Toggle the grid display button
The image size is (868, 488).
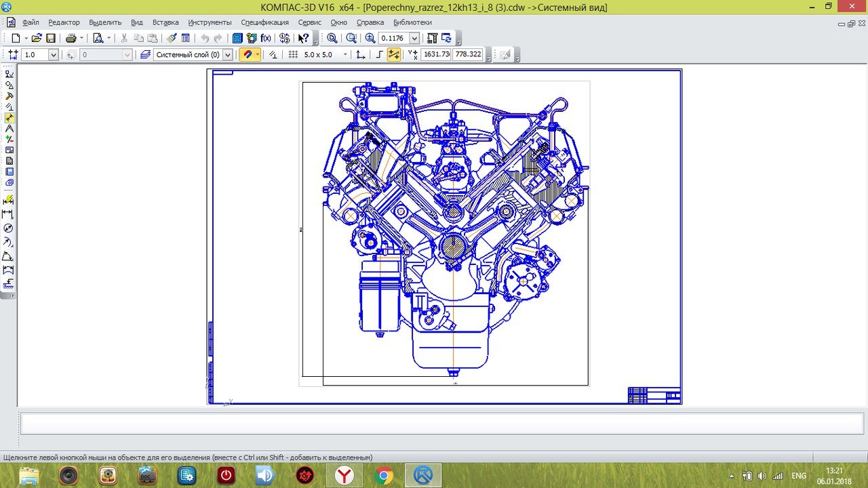[x=293, y=55]
